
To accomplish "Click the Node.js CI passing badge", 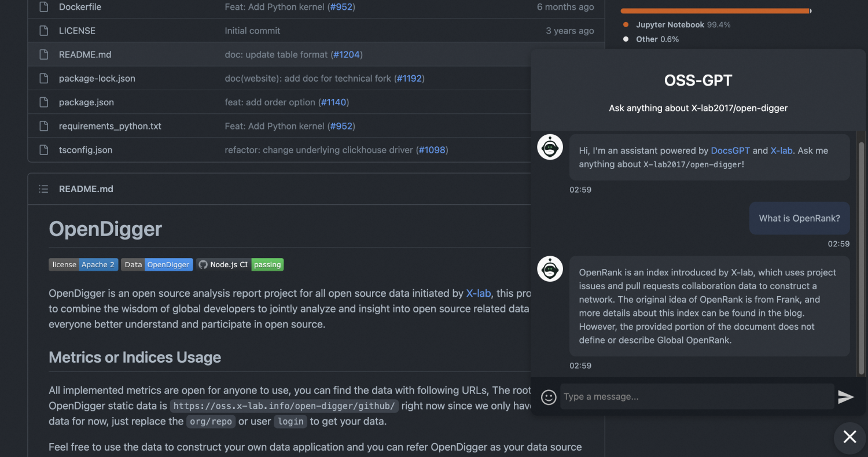I will pos(240,264).
